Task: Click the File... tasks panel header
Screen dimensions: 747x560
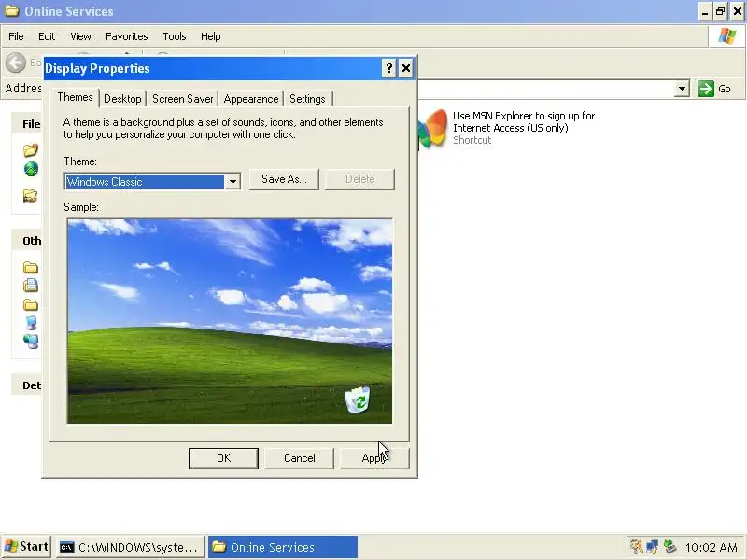Action: pos(27,124)
